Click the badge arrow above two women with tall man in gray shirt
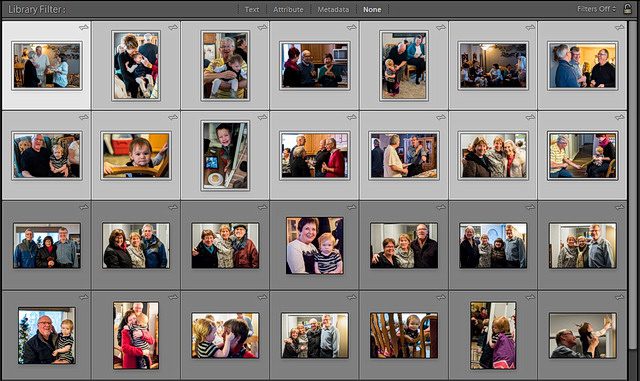Screen dimensions: 640x381 pos(620,207)
